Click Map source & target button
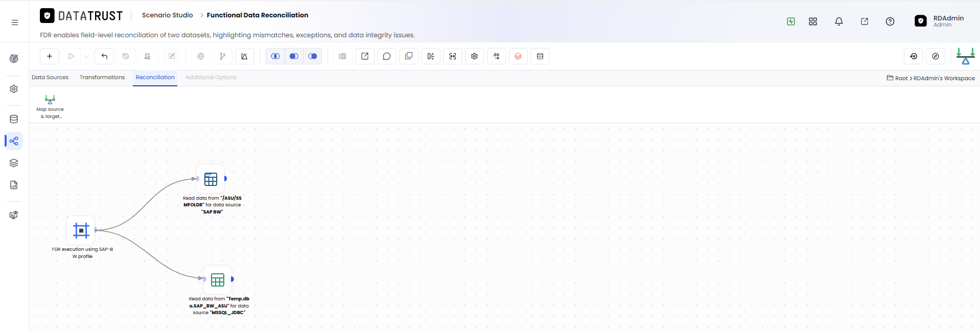The height and width of the screenshot is (331, 980). point(50,106)
